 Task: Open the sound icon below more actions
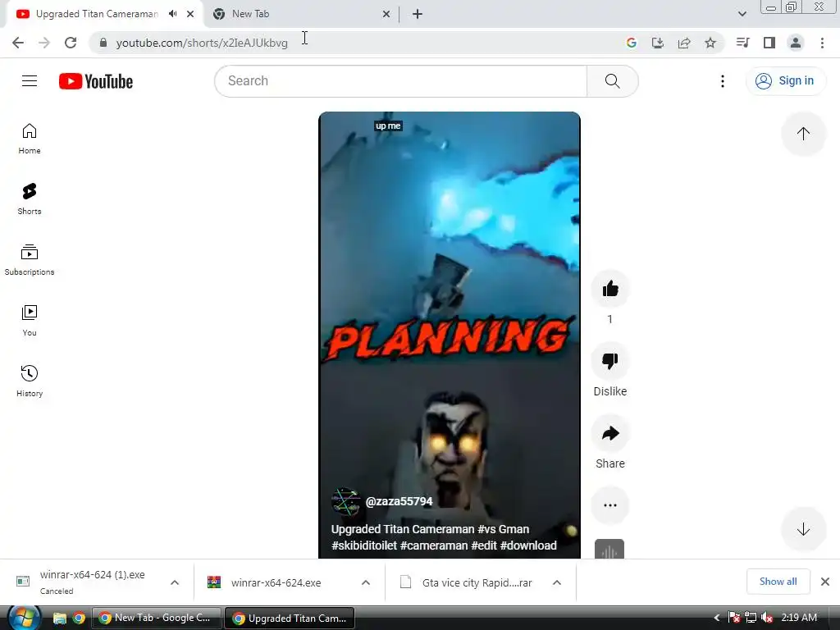pyautogui.click(x=609, y=549)
